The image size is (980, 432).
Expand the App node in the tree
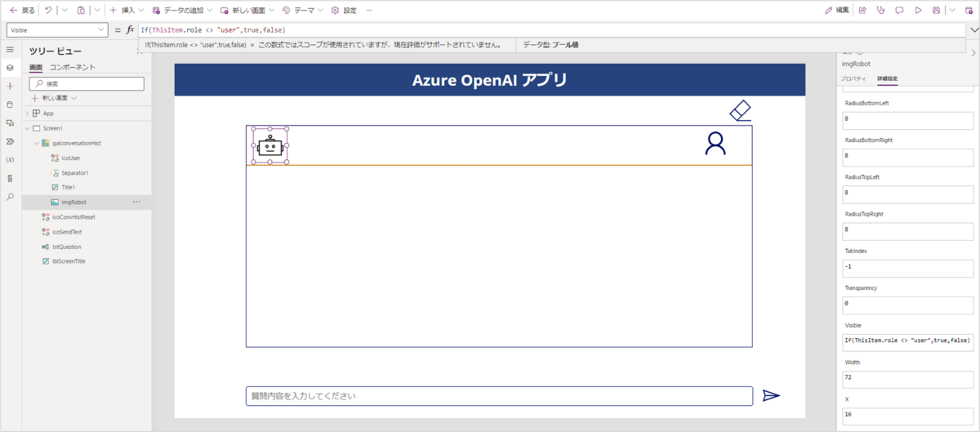(x=28, y=114)
